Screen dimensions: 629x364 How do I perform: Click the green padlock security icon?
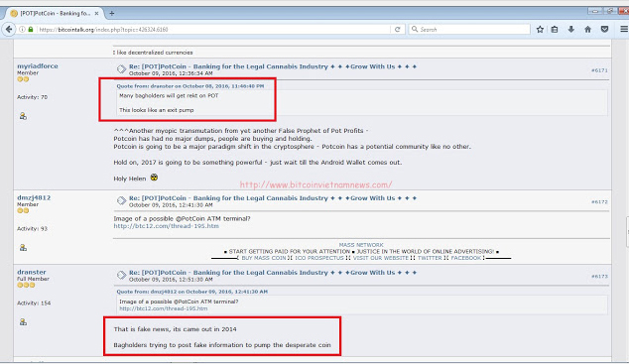(31, 30)
